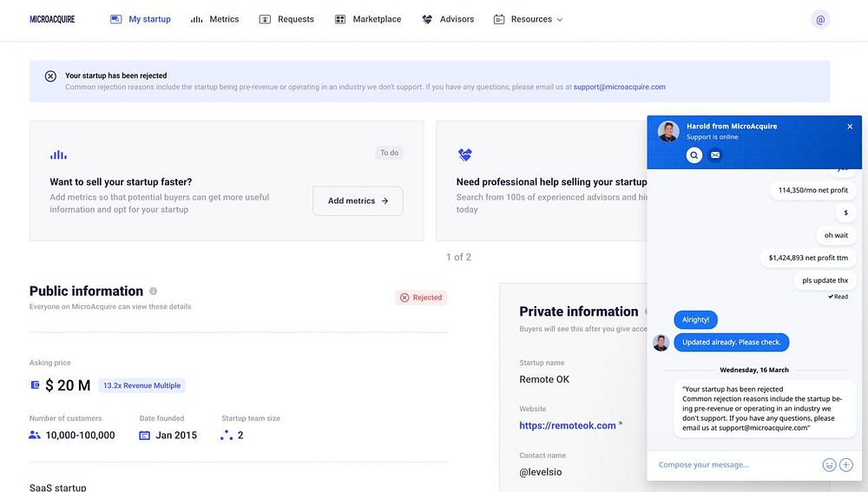Click the "SaaS startup" heading

pyautogui.click(x=57, y=488)
